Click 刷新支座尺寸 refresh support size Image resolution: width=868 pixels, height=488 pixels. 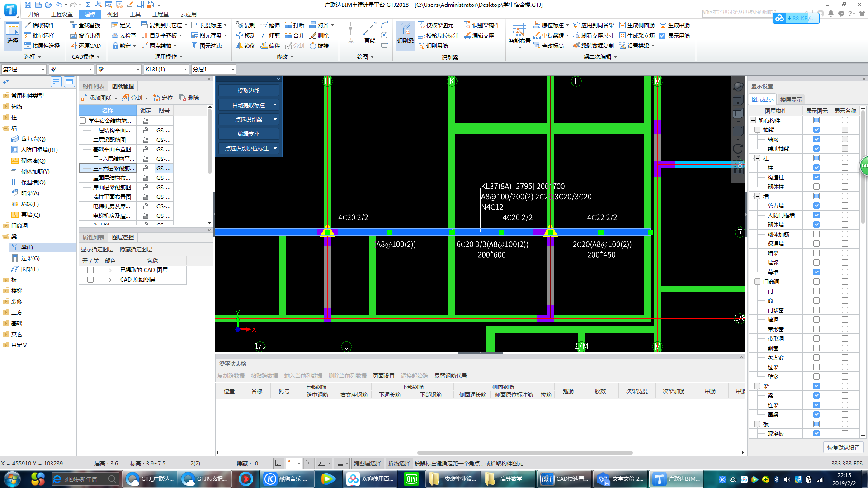click(593, 35)
